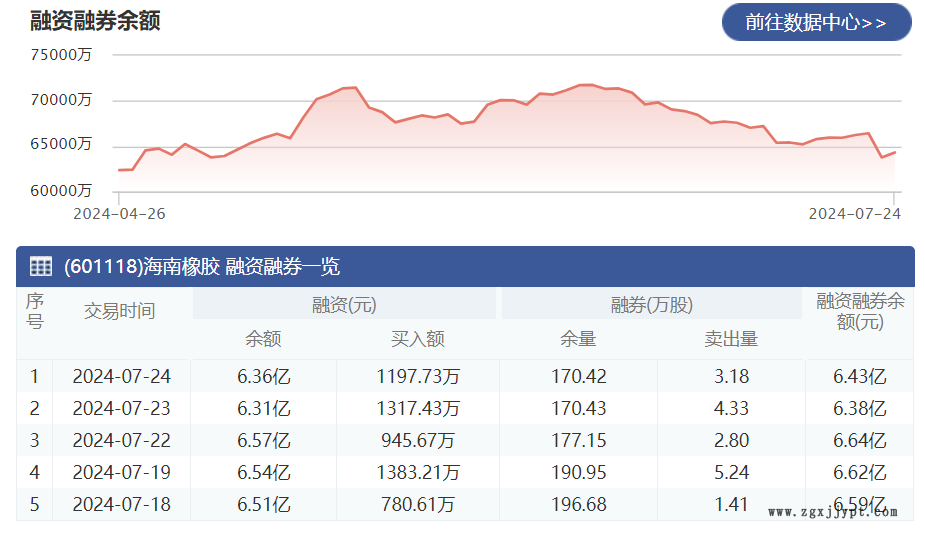This screenshot has width=925, height=534.
Task: Click the 融券(万股) group header
Action: [651, 305]
